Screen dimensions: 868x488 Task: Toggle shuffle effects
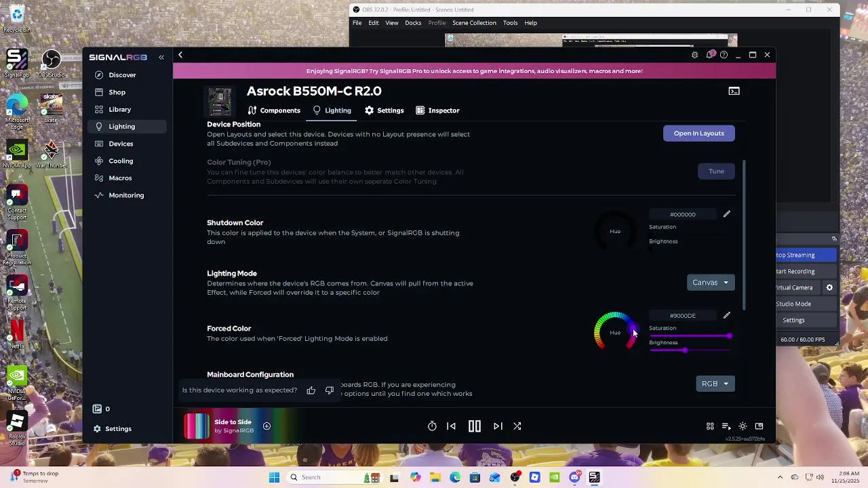coord(517,426)
